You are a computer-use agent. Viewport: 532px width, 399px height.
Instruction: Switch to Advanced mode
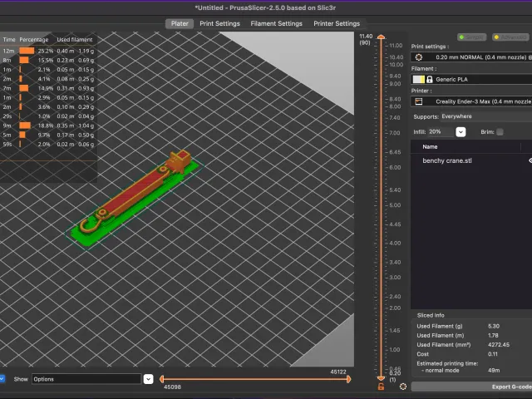pyautogui.click(x=510, y=37)
